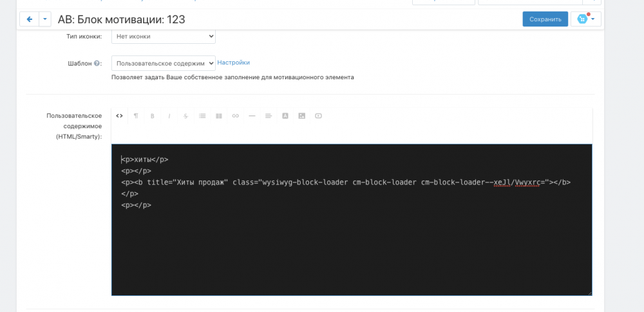Open text alignment options
The image size is (644, 312).
pyautogui.click(x=269, y=116)
